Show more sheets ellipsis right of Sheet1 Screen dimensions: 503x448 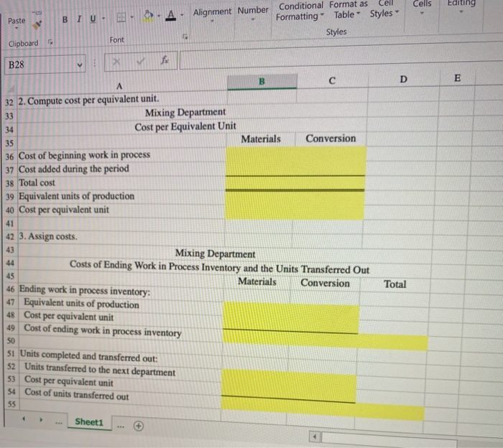pyautogui.click(x=121, y=426)
